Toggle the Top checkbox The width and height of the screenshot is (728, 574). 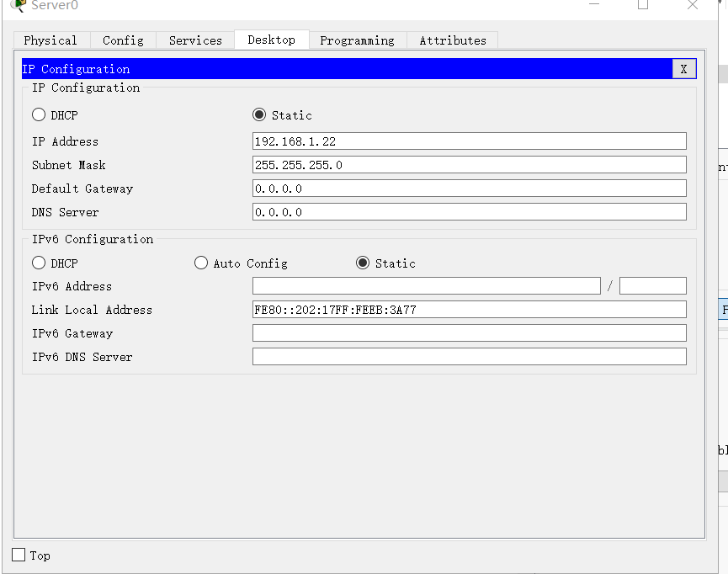pyautogui.click(x=19, y=555)
